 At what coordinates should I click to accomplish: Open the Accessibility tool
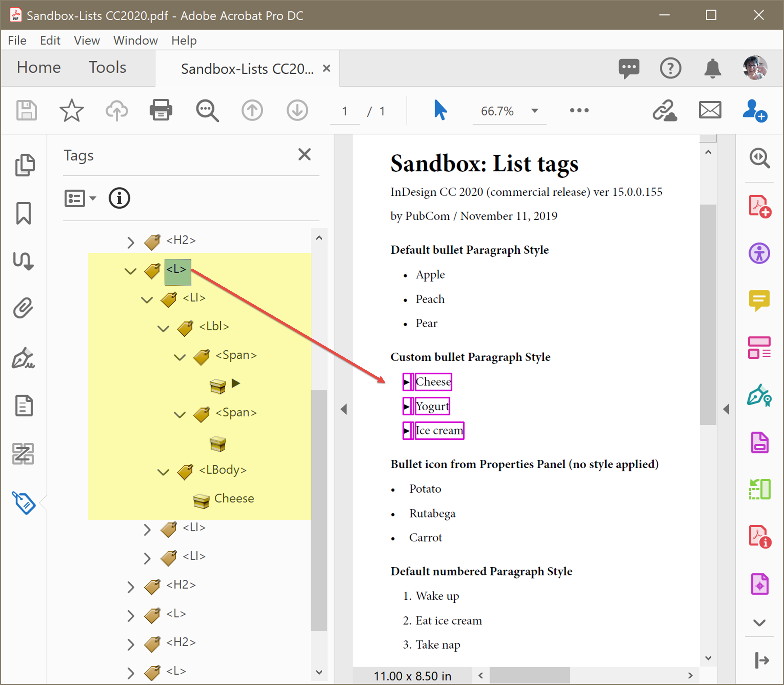coord(760,253)
